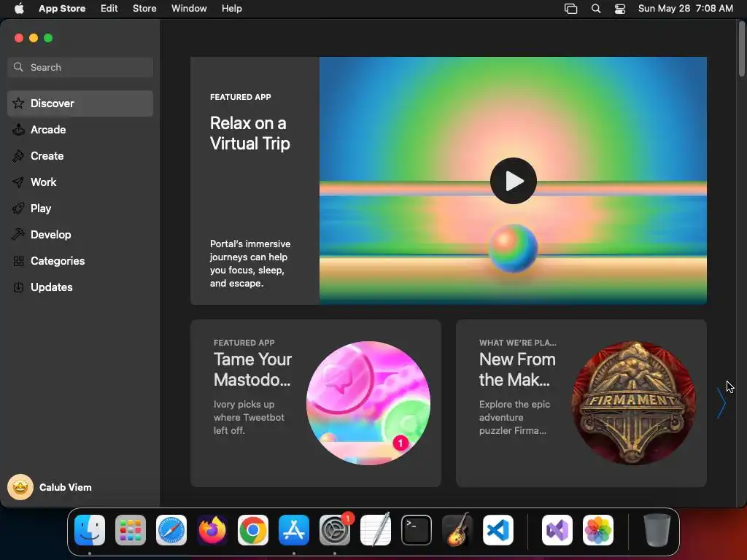
Task: Launch Visual Studio Code from the Dock
Action: click(x=498, y=530)
